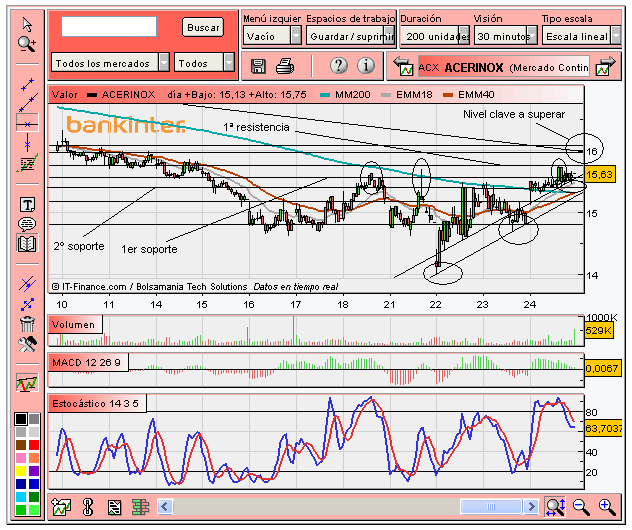632x530 pixels.
Task: Click the 15,63 price label
Action: tap(600, 175)
